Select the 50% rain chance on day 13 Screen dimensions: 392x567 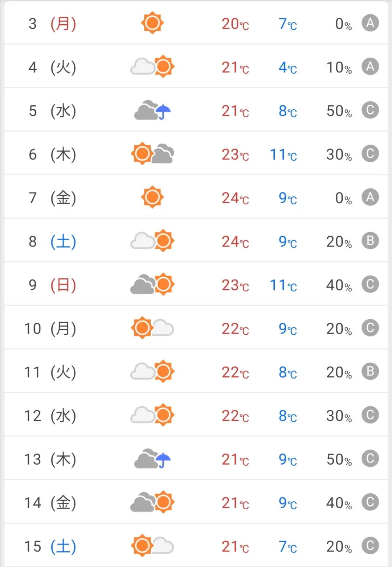339,460
